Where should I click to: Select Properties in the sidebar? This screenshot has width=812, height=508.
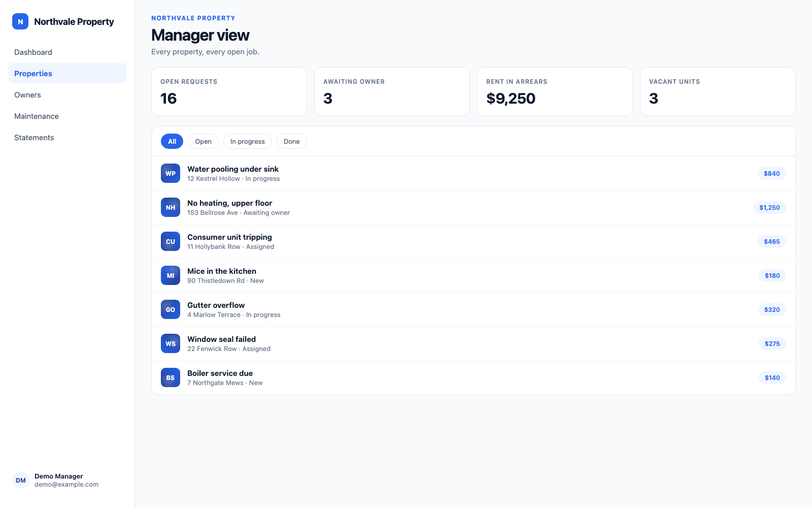point(67,74)
